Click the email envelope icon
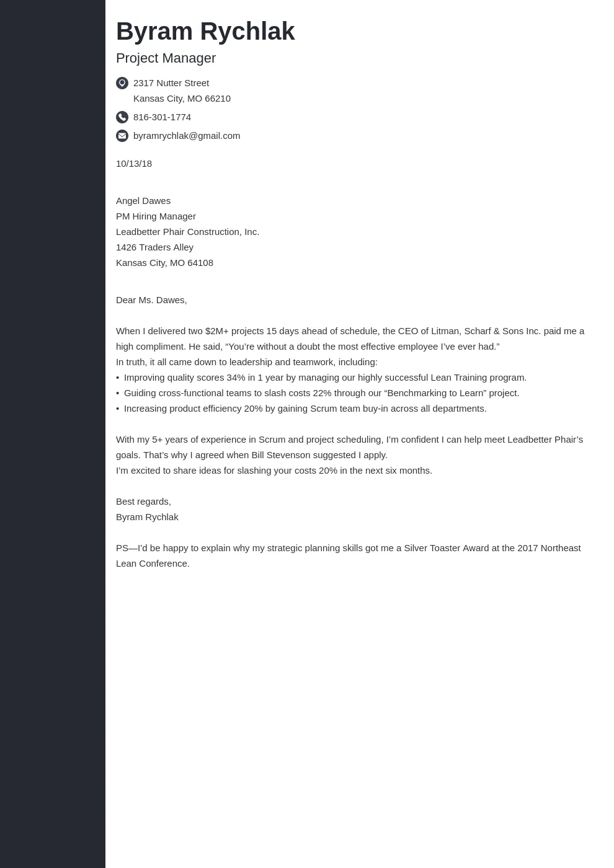 (x=122, y=136)
